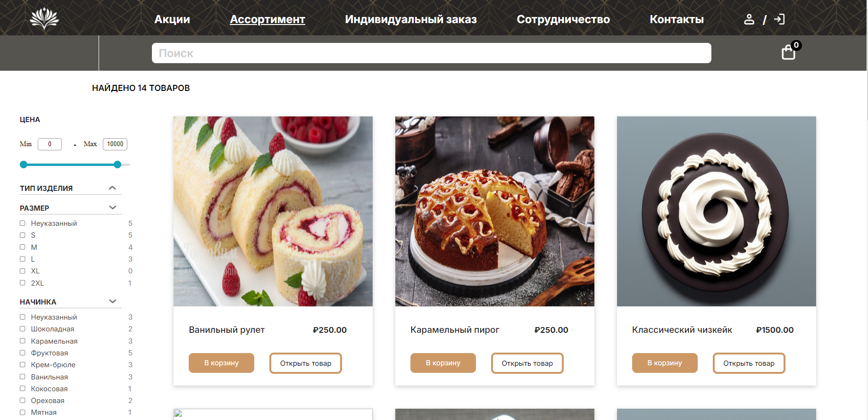Image resolution: width=868 pixels, height=420 pixels.
Task: Collapse the НАЧИНКА filter section
Action: point(113,301)
